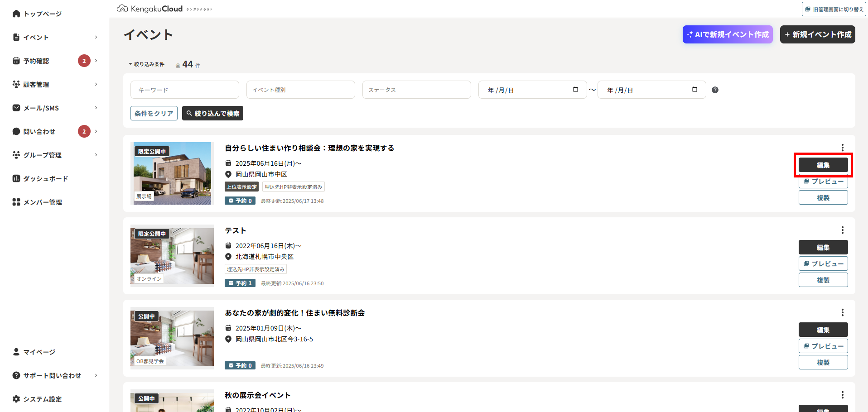The width and height of the screenshot is (868, 412).
Task: Click the テスト event's online thumbnail image
Action: pyautogui.click(x=172, y=256)
